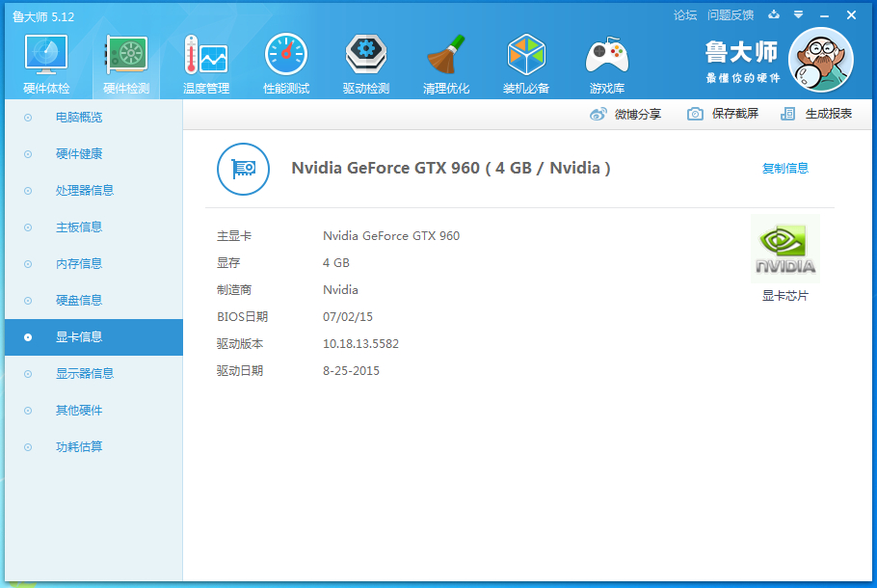Open the 游戏库 gamepad icon

[607, 55]
